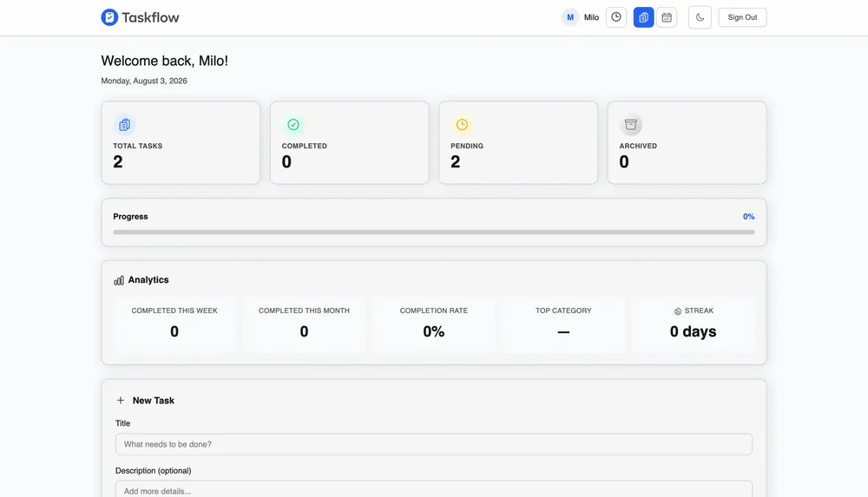Click the Analytics bar chart icon
The width and height of the screenshot is (868, 497).
(x=118, y=281)
